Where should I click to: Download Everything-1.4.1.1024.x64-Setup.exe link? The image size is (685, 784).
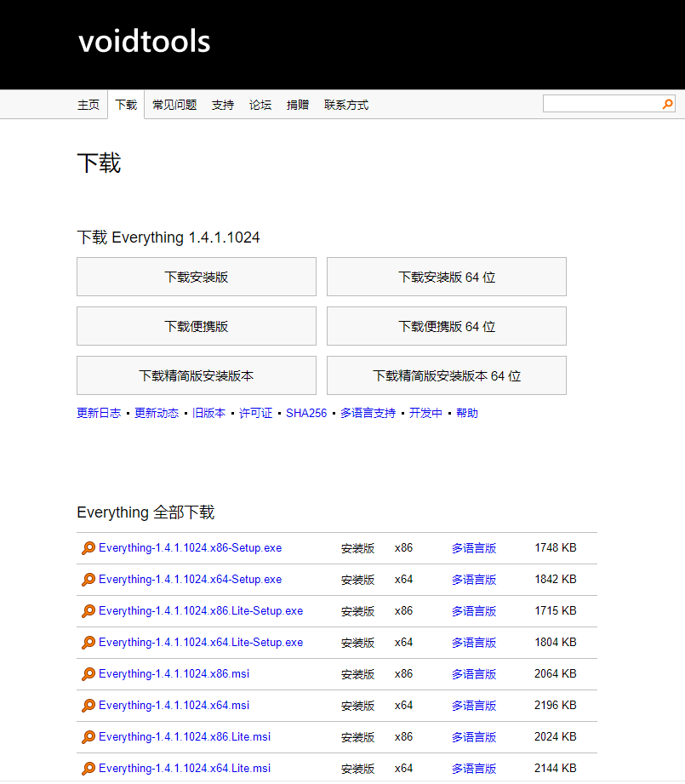191,580
